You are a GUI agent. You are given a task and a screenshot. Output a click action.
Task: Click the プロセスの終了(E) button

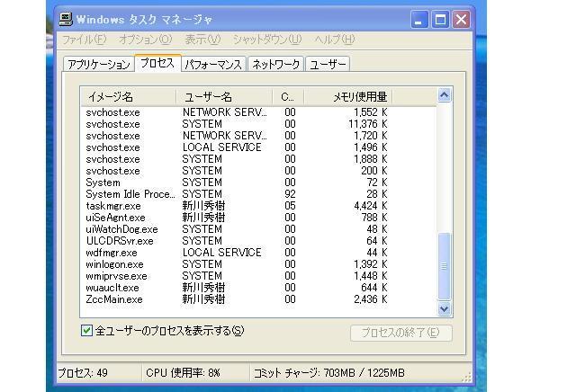coord(401,333)
